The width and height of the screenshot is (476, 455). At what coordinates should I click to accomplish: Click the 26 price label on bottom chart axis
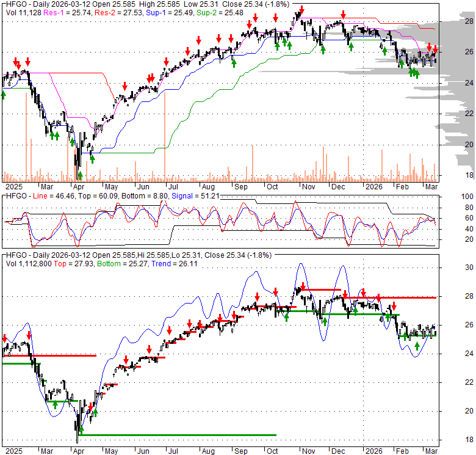[x=469, y=325]
